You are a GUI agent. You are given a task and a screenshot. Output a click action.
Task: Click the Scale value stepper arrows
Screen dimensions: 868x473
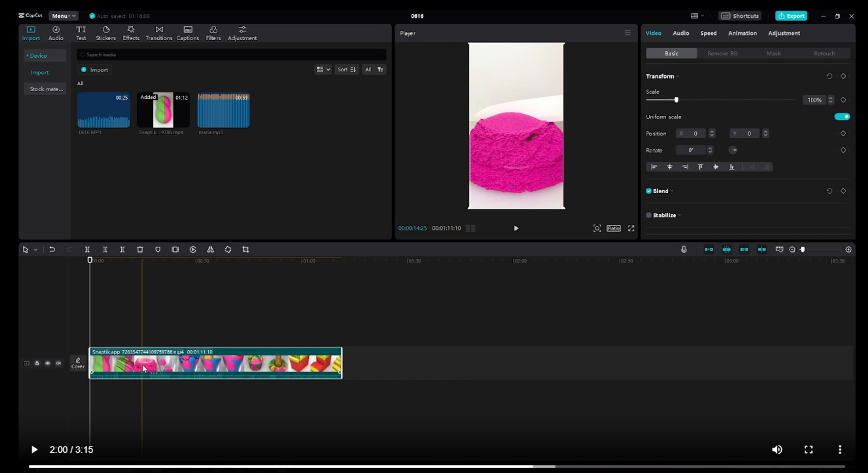pyautogui.click(x=830, y=100)
